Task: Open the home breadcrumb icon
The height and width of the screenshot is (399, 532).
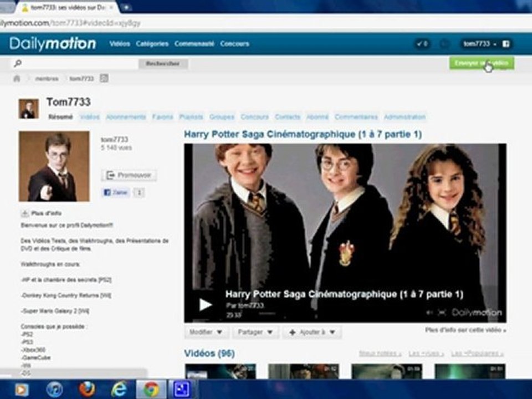Action: pos(17,79)
